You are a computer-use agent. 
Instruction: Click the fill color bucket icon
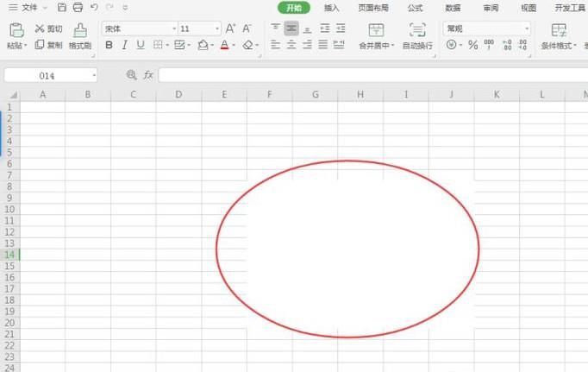(203, 45)
